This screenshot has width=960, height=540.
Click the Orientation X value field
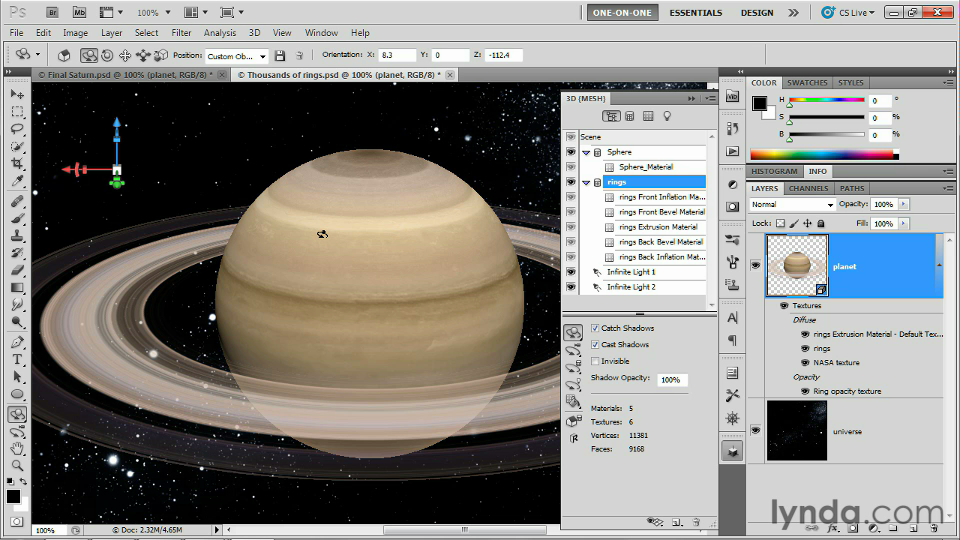(397, 55)
